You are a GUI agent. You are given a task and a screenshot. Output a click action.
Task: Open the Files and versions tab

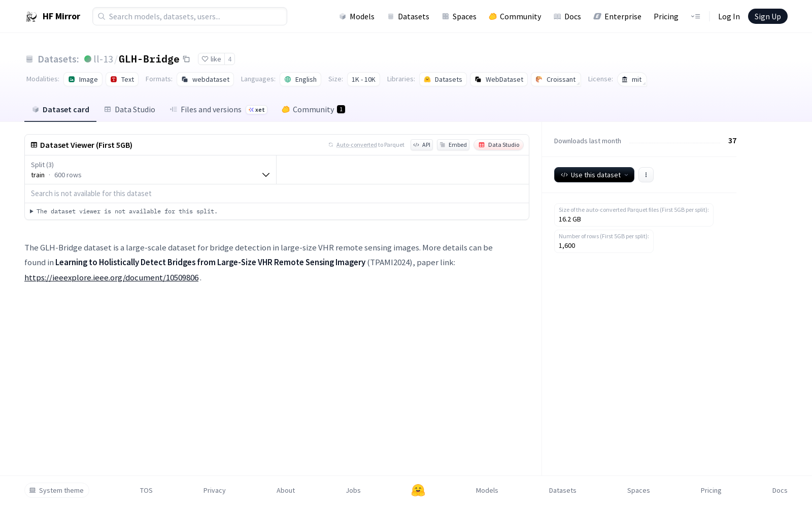[x=219, y=109]
